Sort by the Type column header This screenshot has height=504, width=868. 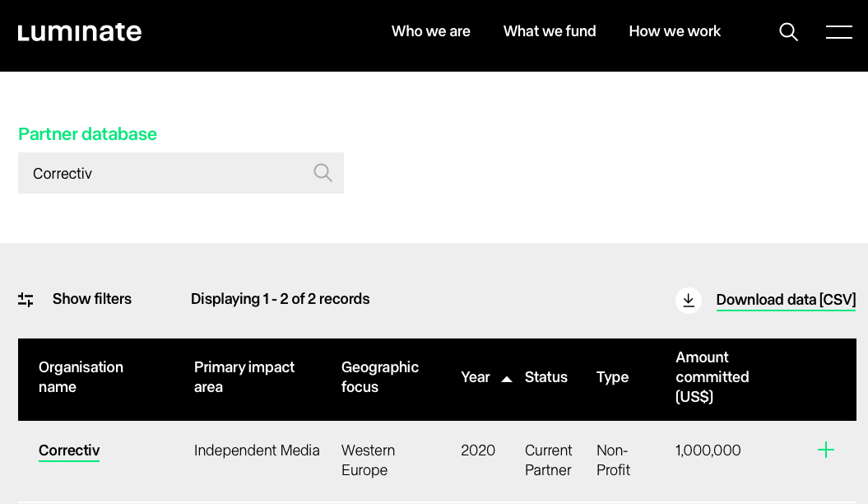(612, 377)
